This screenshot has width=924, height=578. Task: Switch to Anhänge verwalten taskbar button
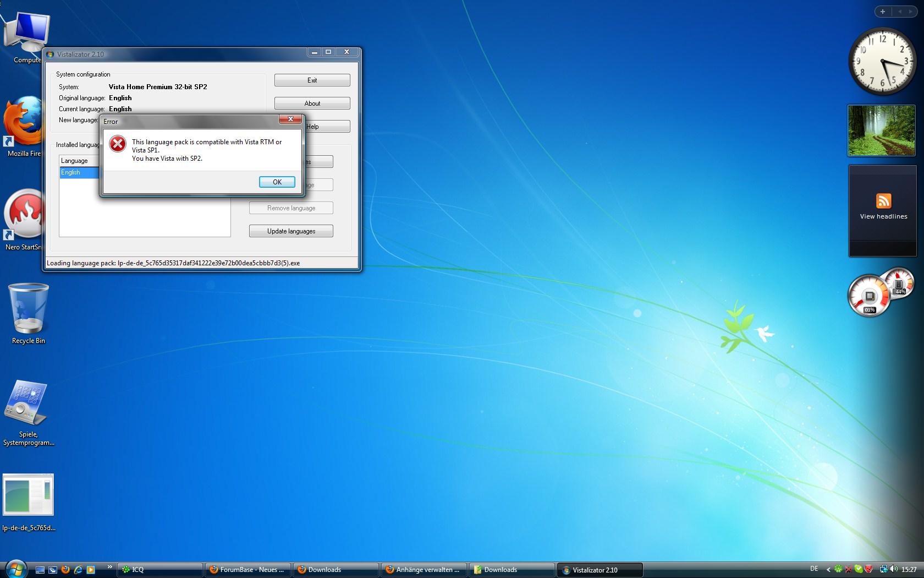424,570
